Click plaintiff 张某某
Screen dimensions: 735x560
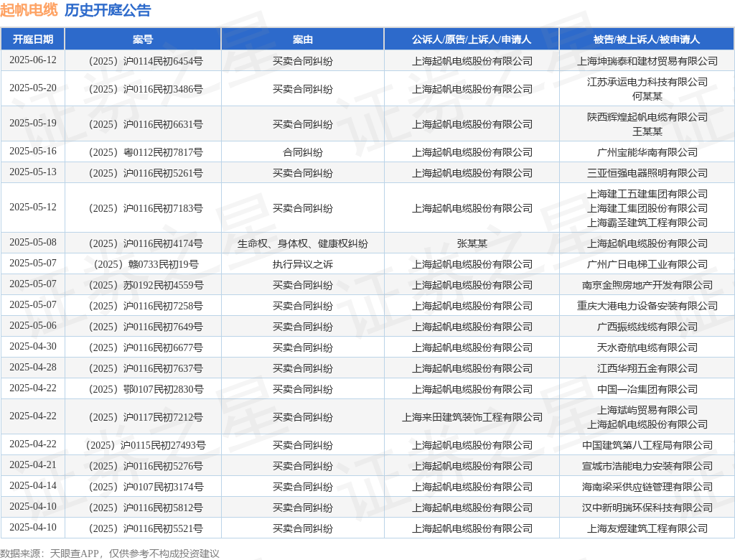coord(472,243)
